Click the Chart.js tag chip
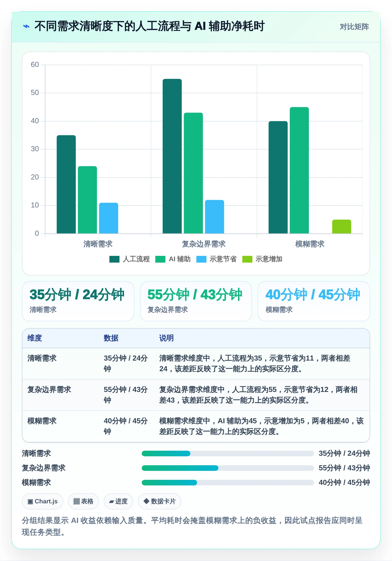The width and height of the screenshot is (392, 561). click(x=43, y=501)
